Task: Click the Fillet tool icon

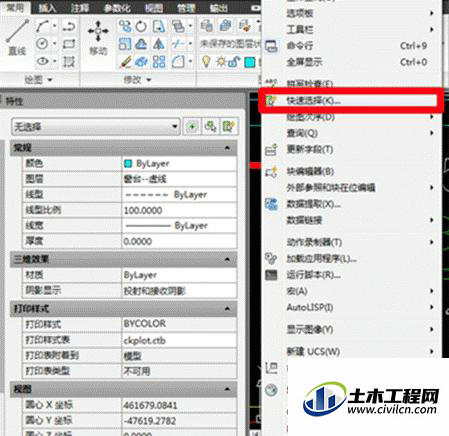Action: coord(178,61)
